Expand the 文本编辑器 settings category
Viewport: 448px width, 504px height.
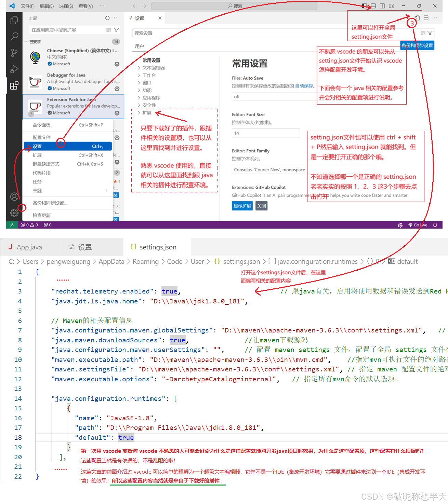click(x=151, y=68)
